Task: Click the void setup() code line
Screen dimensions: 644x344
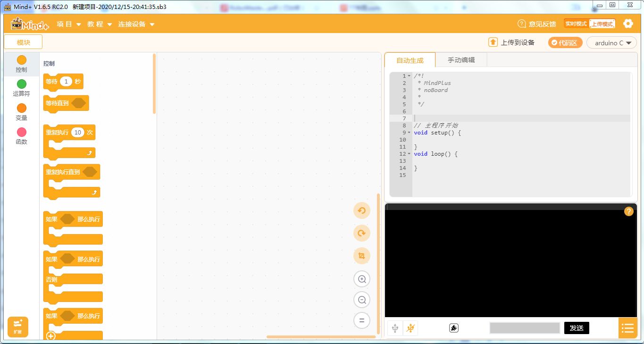Action: 437,133
